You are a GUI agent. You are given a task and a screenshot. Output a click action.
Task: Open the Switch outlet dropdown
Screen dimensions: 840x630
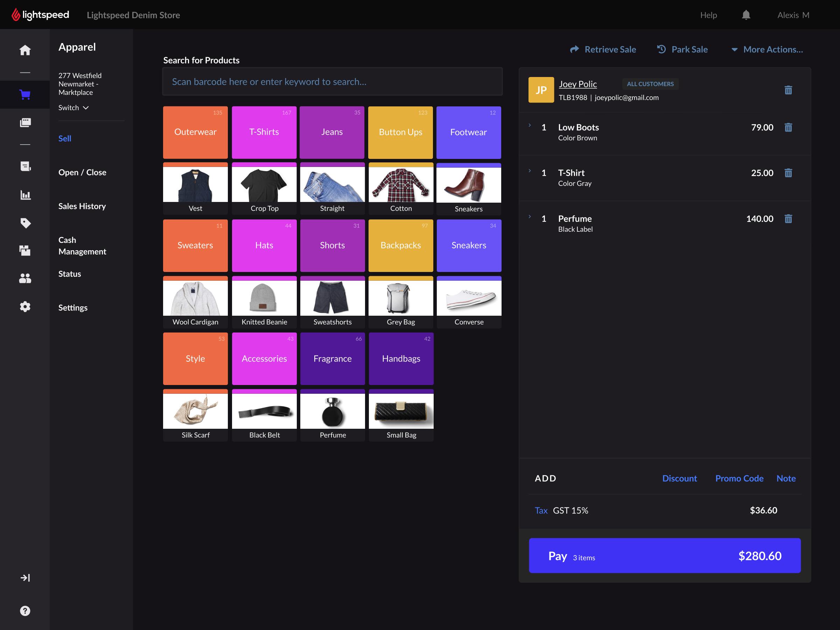tap(73, 107)
